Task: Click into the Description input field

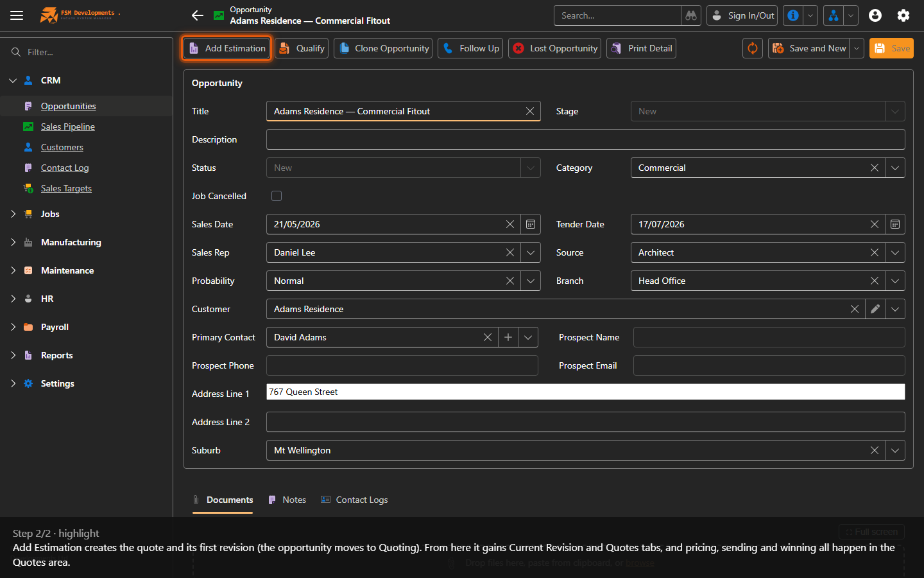Action: point(586,139)
